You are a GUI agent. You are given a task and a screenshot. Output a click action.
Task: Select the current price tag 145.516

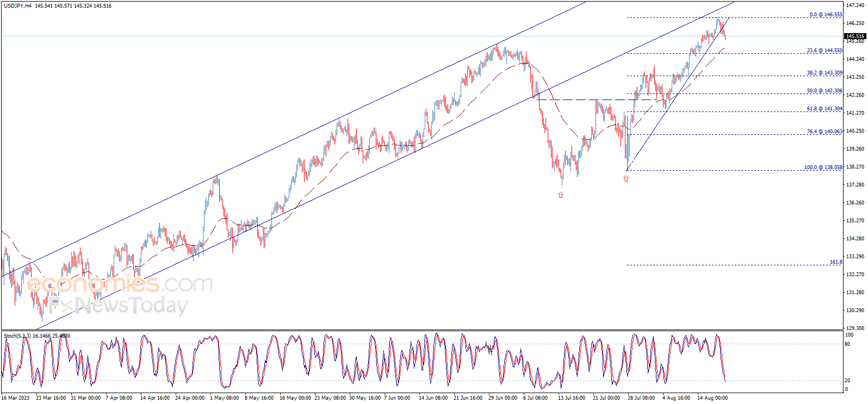click(855, 36)
